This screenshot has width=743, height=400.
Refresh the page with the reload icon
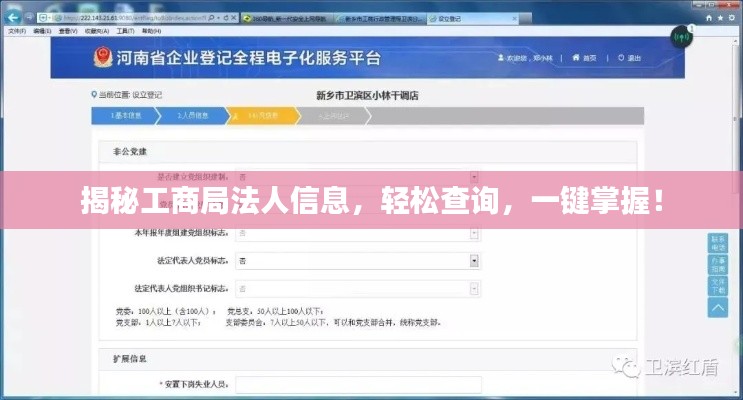click(226, 18)
